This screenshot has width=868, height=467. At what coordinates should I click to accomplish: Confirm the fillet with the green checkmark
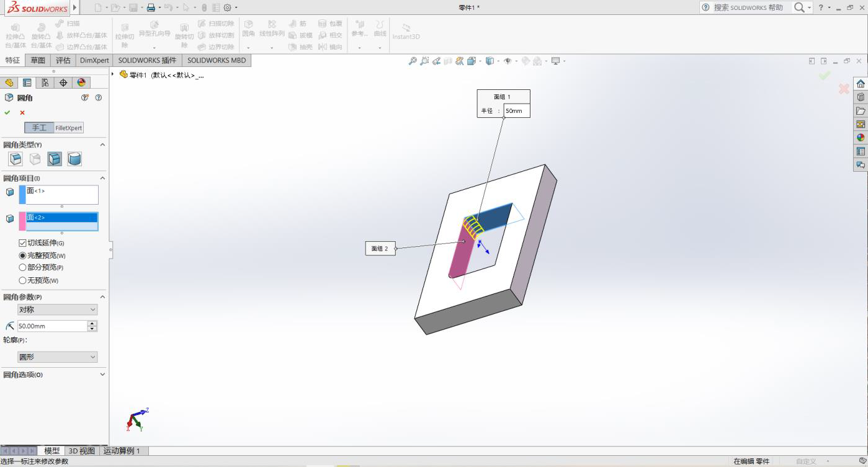point(7,112)
